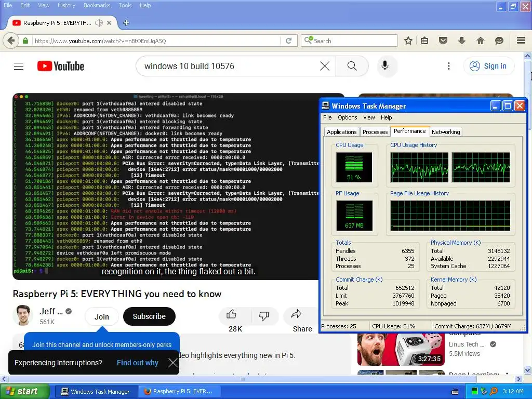Click the page scrollbar down arrow
Viewport: 532px width, 399px height.
(x=528, y=370)
